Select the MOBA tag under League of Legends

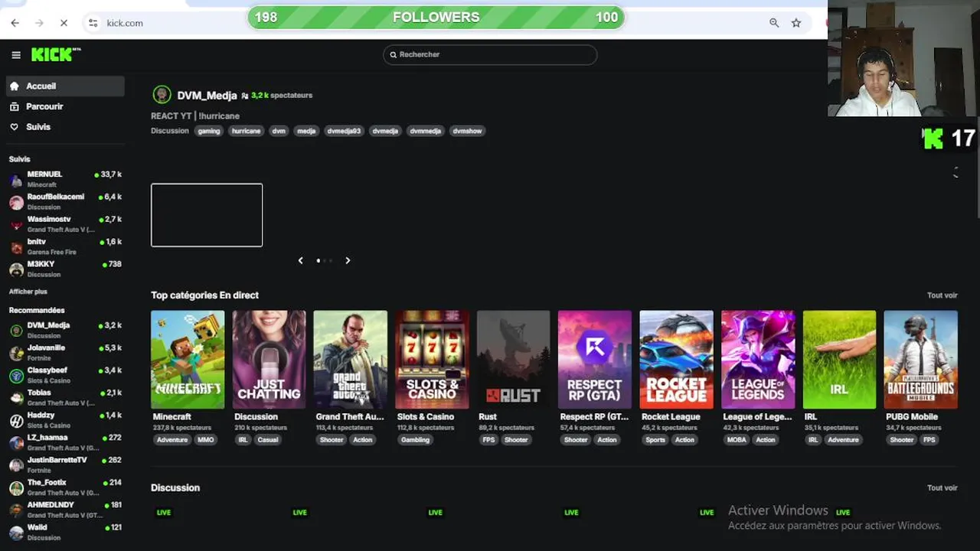pyautogui.click(x=737, y=440)
